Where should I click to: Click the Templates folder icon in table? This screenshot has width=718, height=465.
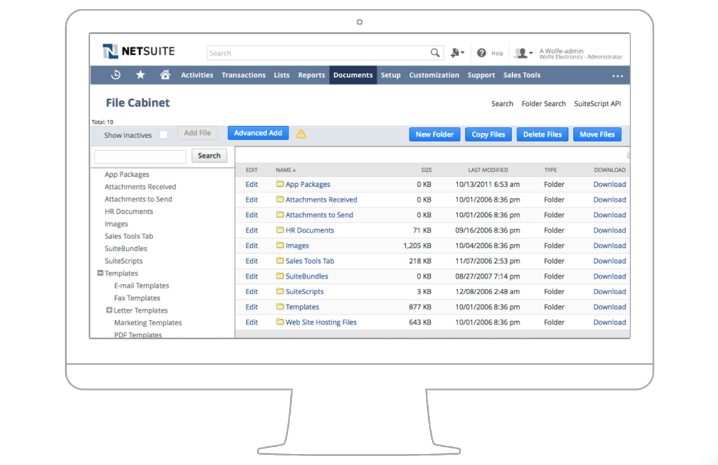click(x=280, y=306)
